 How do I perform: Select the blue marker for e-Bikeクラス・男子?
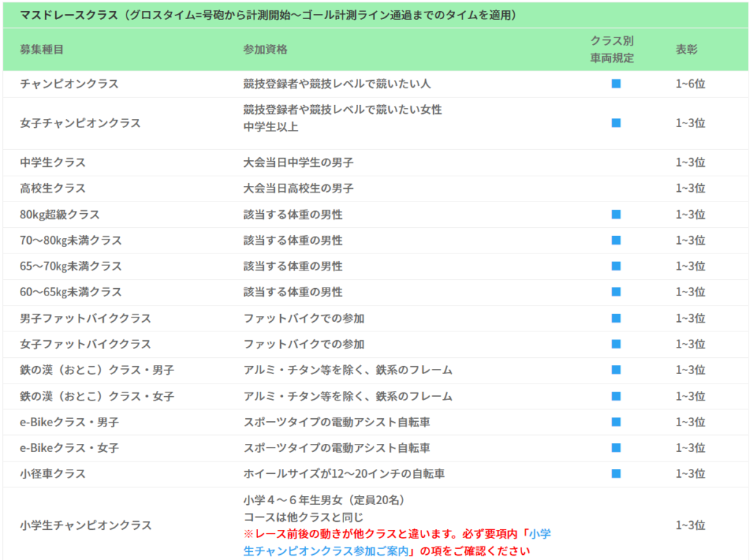[x=616, y=422]
